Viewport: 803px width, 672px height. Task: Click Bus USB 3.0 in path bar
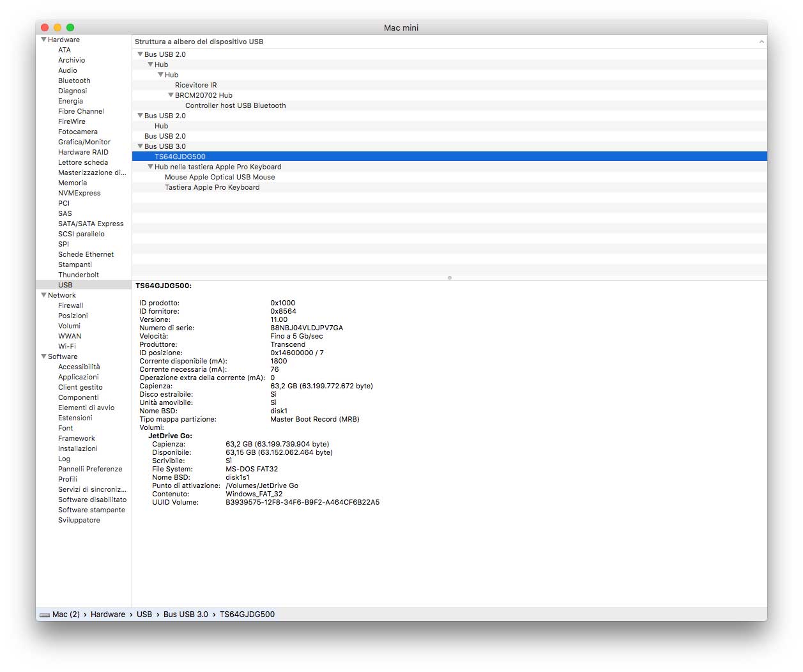click(185, 615)
